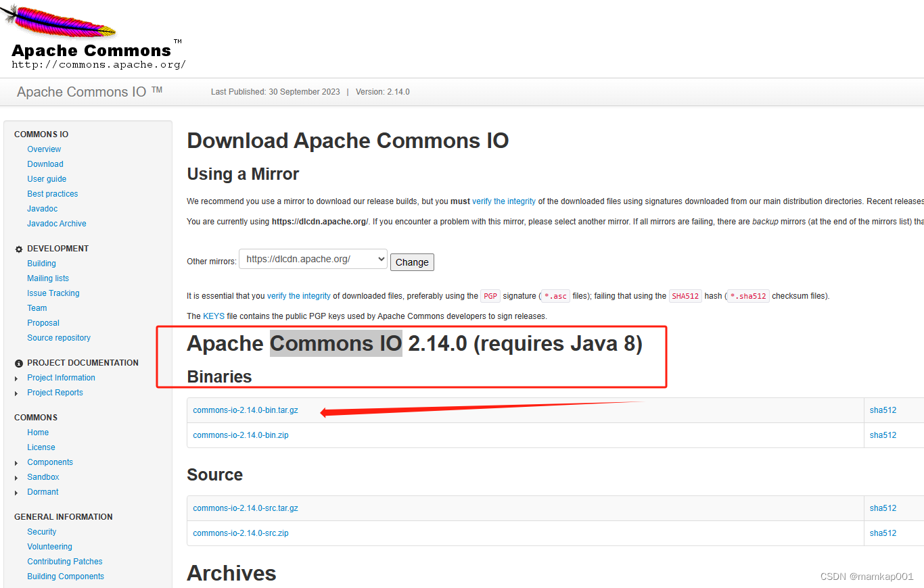Click the '*.sha512' code label
The height and width of the screenshot is (588, 924).
tap(748, 296)
